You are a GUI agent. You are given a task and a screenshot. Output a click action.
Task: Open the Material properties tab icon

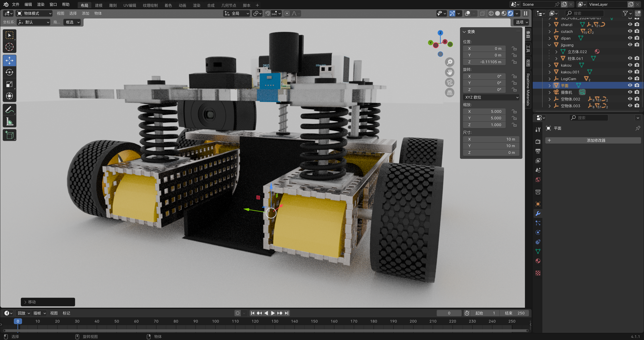point(538,261)
